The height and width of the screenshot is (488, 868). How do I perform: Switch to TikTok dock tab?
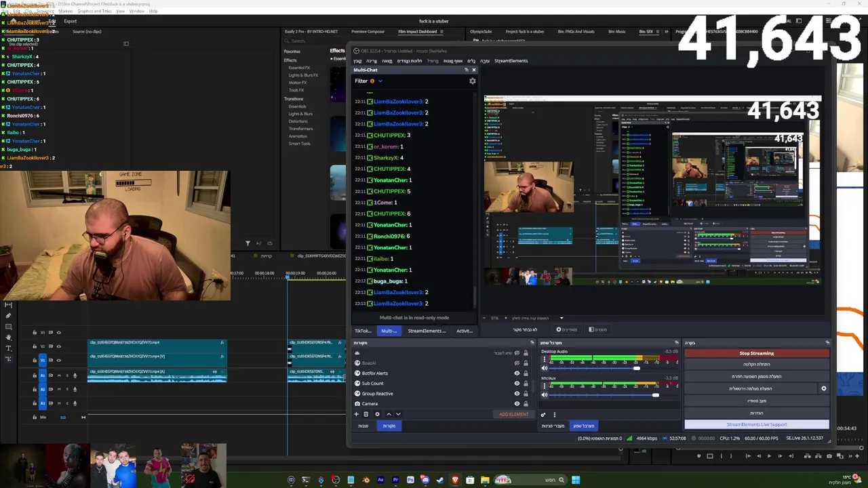tap(363, 331)
